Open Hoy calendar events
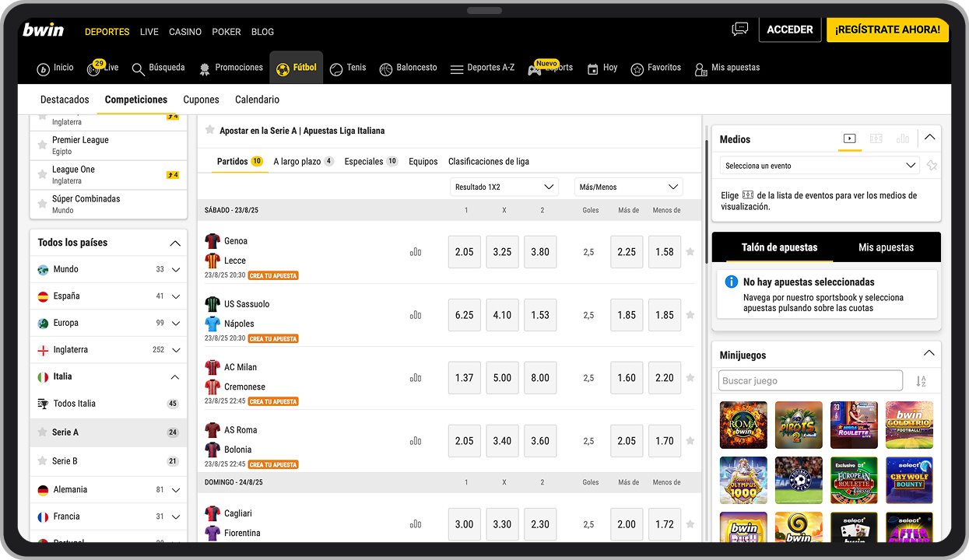The height and width of the screenshot is (560, 969). coord(602,68)
